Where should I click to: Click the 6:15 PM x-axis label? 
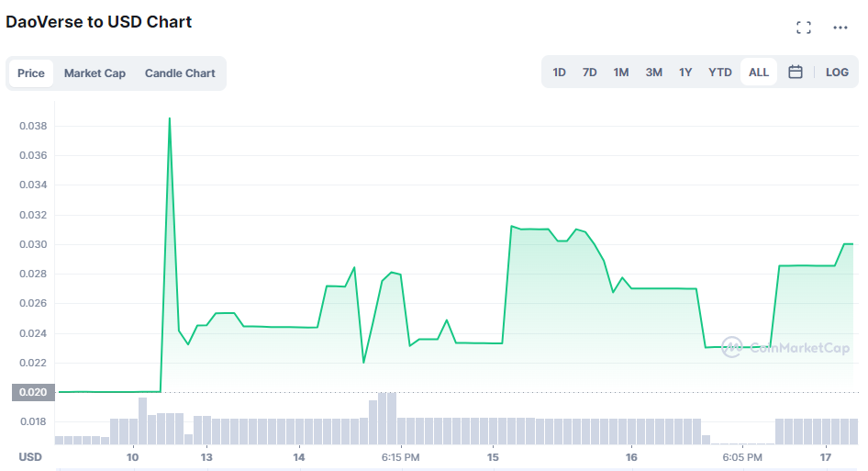click(400, 458)
